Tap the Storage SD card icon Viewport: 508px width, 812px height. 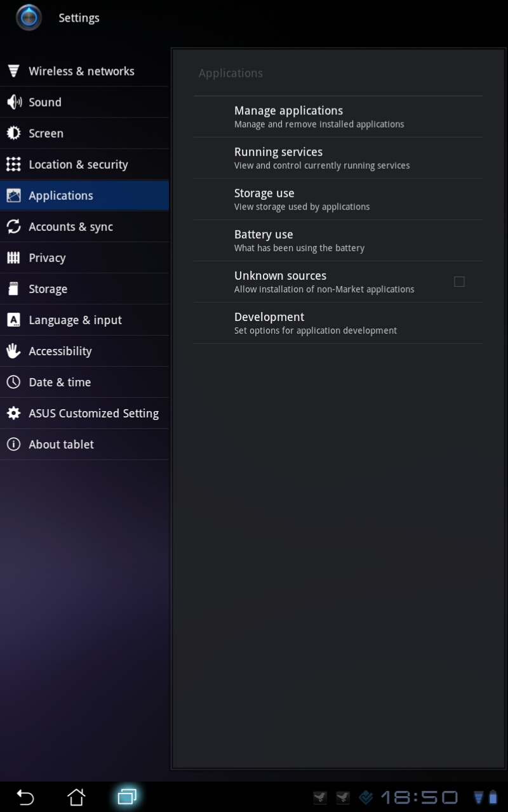pyautogui.click(x=13, y=289)
